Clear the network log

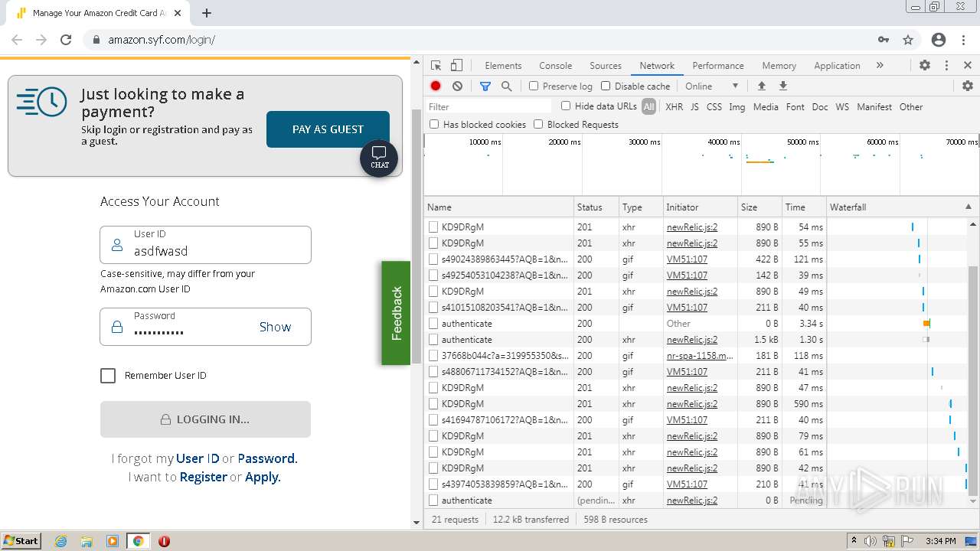[x=457, y=86]
